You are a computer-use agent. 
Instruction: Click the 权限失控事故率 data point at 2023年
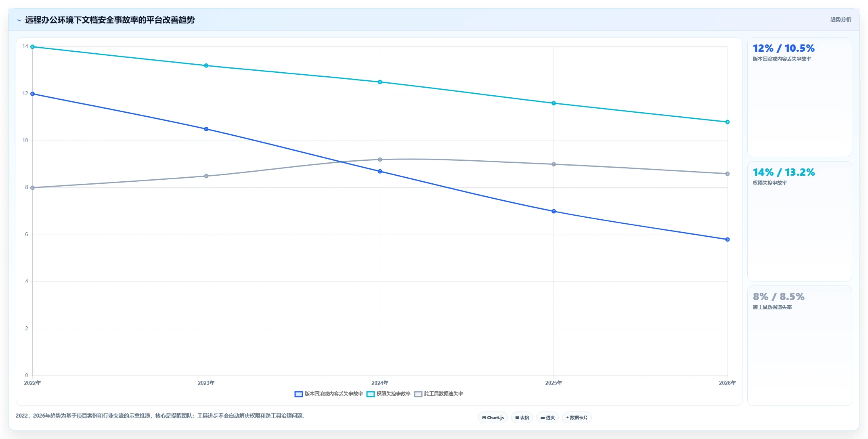click(x=206, y=65)
